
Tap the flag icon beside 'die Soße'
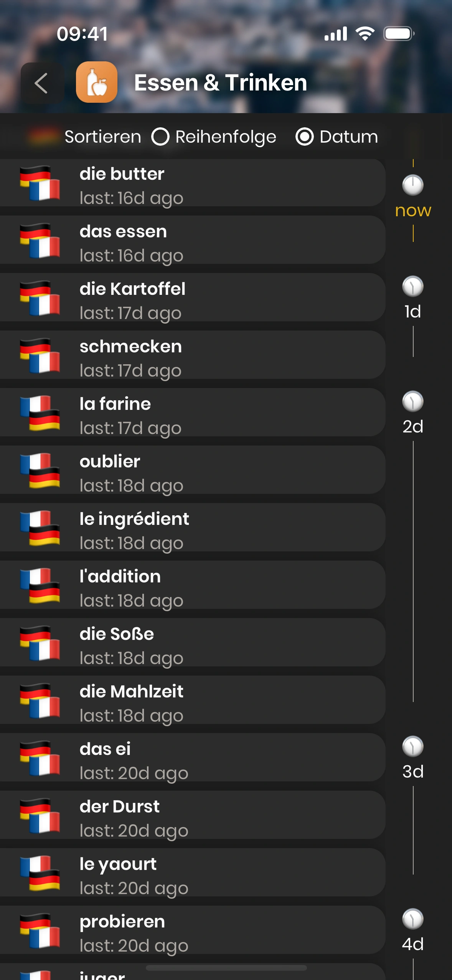tap(40, 643)
